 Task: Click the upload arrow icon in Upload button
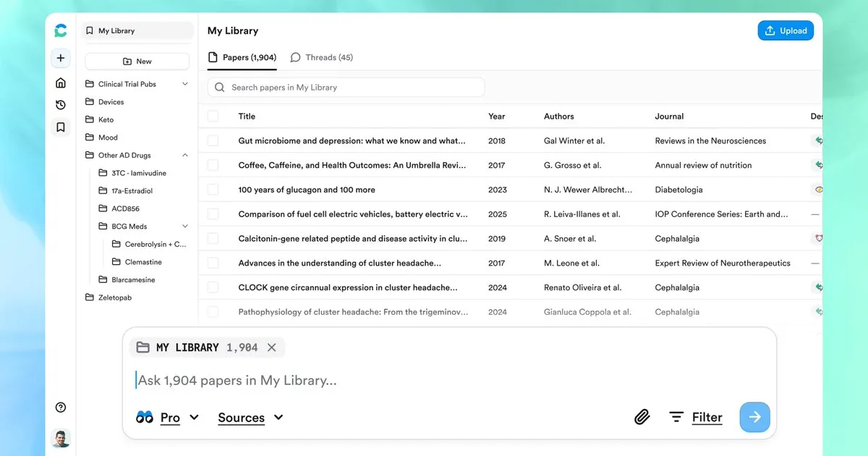[x=770, y=30]
